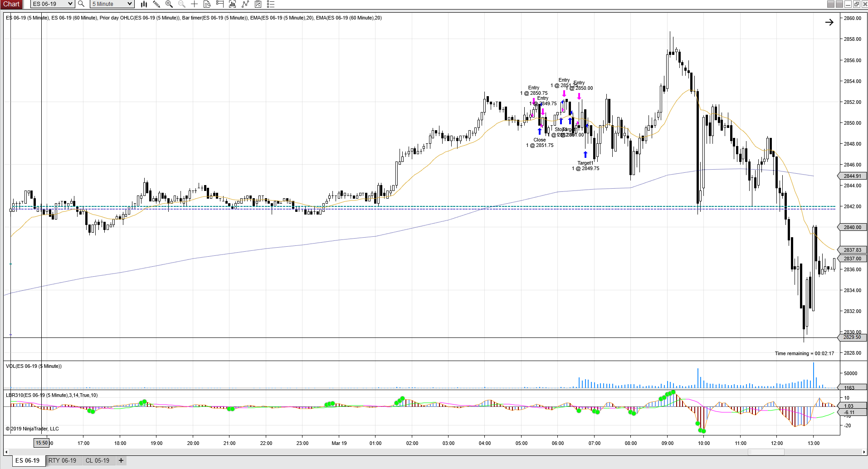Open the chart properties list icon

[271, 4]
